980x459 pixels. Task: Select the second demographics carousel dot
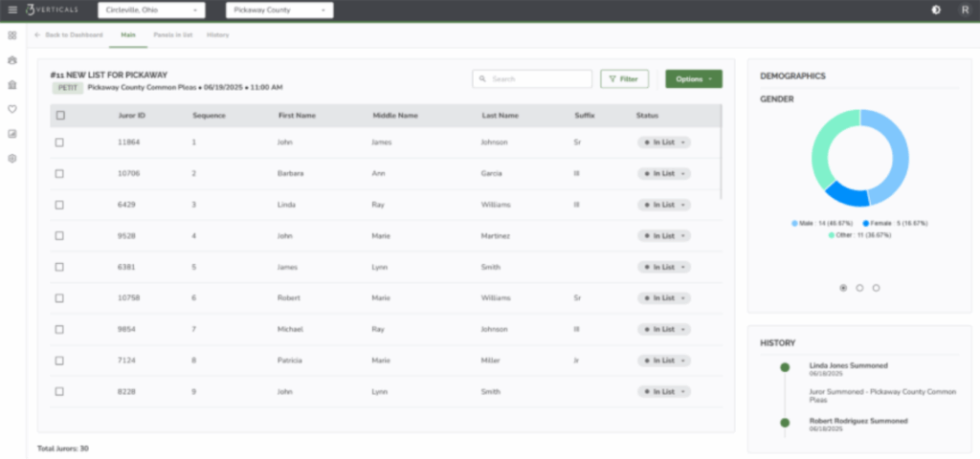[859, 288]
